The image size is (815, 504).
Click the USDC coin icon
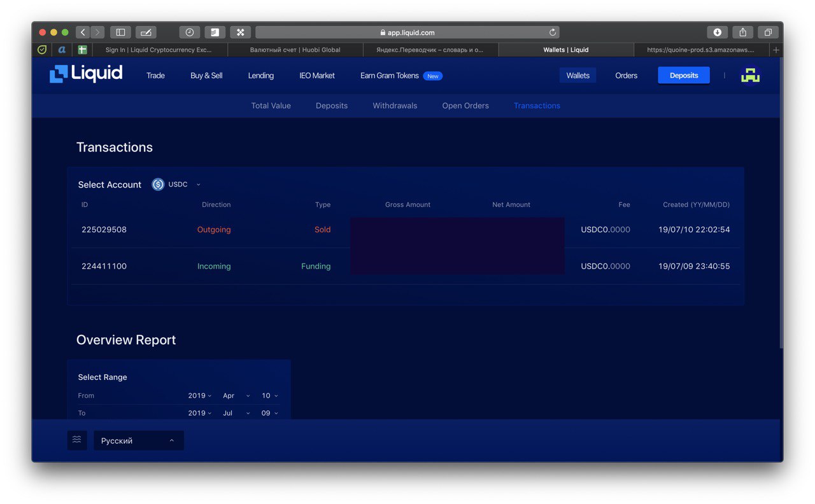pos(158,185)
